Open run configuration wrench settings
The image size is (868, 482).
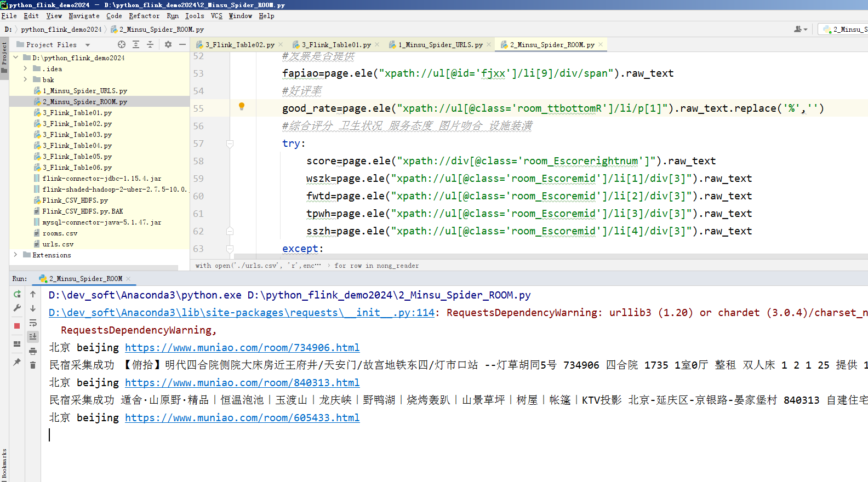tap(17, 308)
